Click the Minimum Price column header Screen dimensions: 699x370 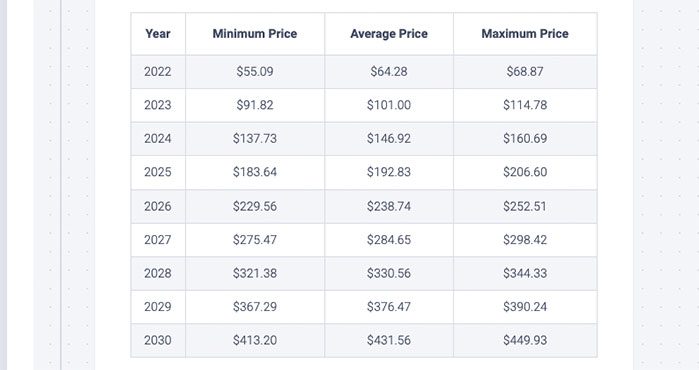tap(255, 34)
